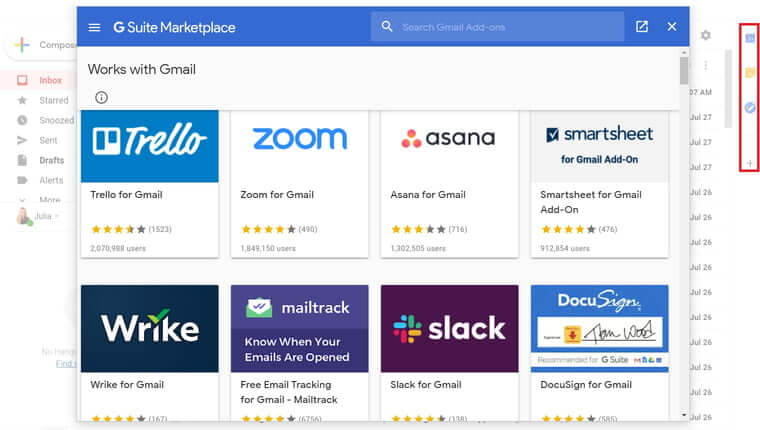This screenshot has height=430, width=760.
Task: Open Marketplace in new window icon
Action: [x=642, y=27]
